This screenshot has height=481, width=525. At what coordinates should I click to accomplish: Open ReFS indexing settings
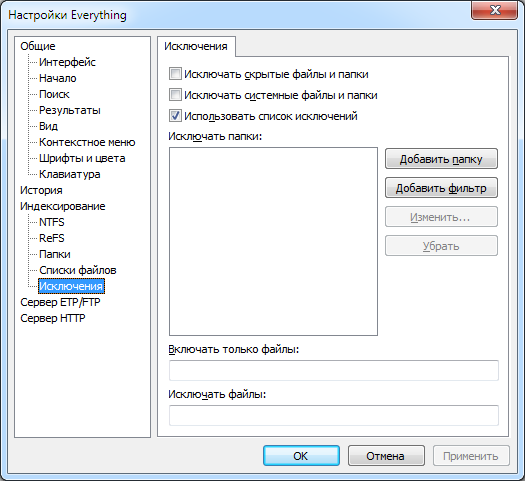tap(52, 238)
